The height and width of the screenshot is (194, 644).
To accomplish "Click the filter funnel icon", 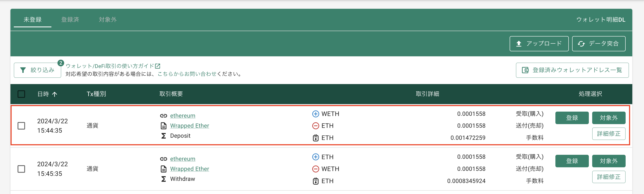I will 23,70.
